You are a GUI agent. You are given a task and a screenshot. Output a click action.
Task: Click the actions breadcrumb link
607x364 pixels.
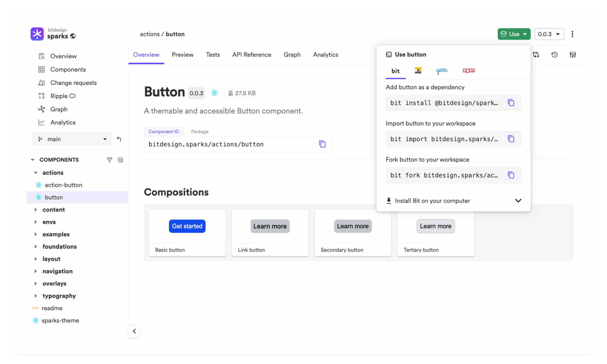coord(150,34)
